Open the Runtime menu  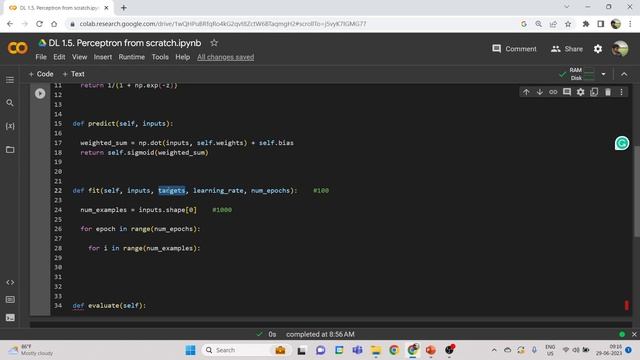point(131,57)
